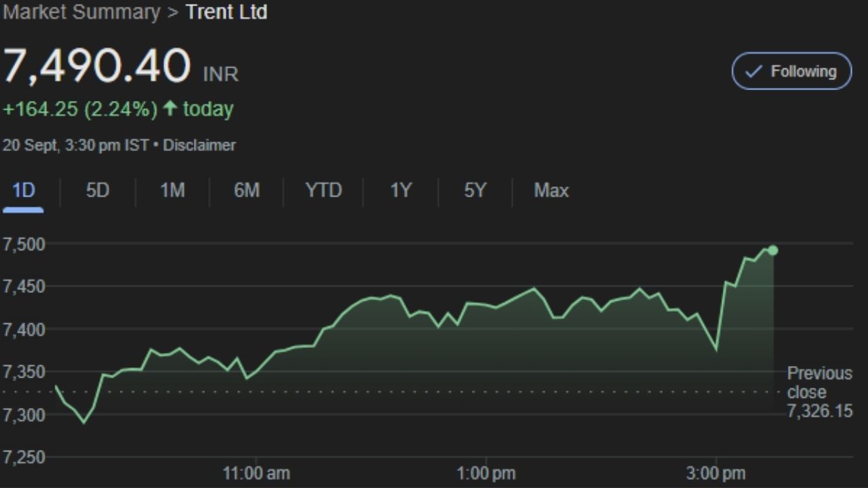Open the 1Y time range tab
The image size is (868, 488).
401,190
